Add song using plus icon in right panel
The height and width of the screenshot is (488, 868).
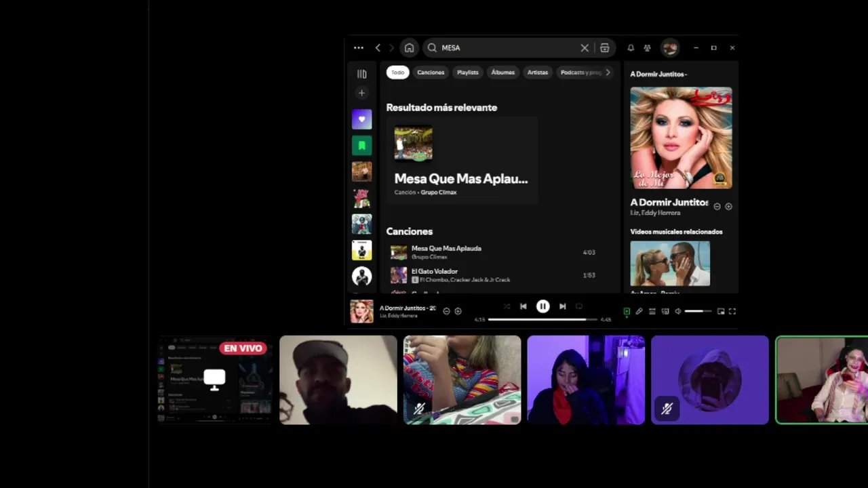(728, 206)
